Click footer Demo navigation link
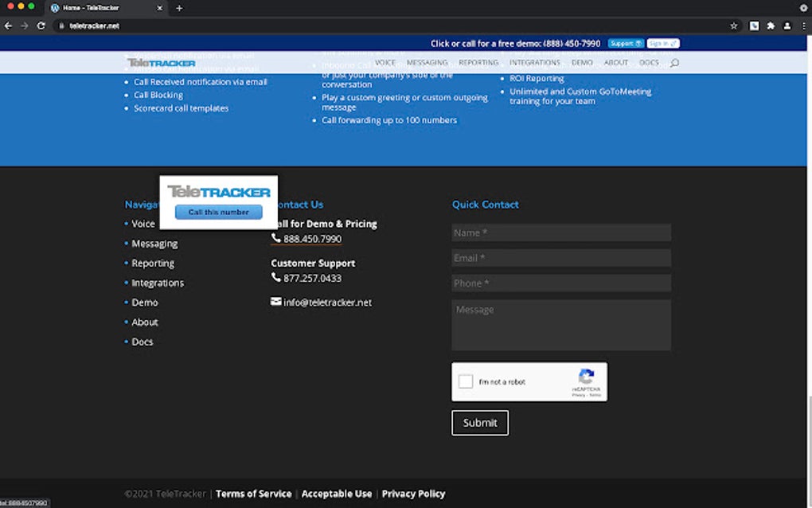812x508 pixels. pyautogui.click(x=144, y=303)
